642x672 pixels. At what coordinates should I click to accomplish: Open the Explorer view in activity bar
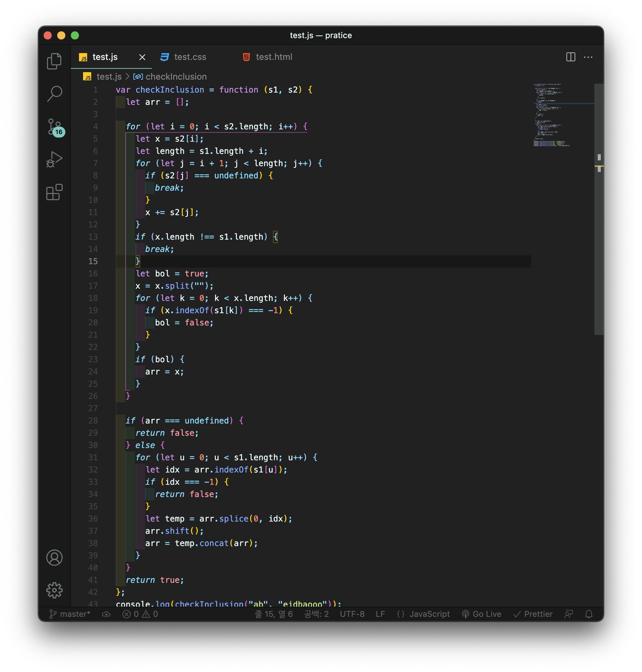coord(54,61)
